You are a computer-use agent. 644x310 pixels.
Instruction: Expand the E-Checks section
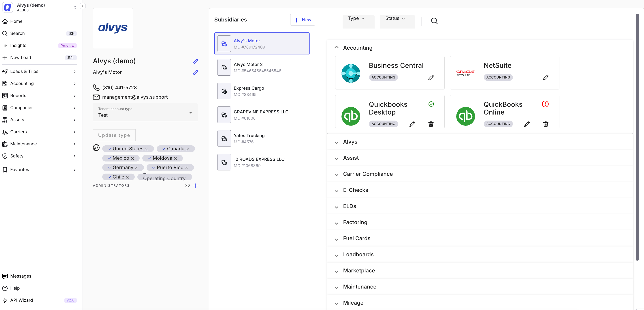(337, 191)
